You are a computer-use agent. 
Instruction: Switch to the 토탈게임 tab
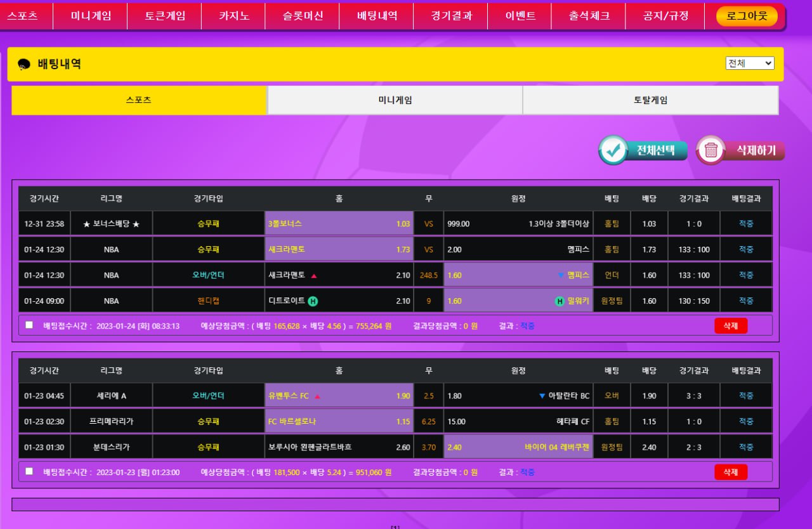click(650, 100)
